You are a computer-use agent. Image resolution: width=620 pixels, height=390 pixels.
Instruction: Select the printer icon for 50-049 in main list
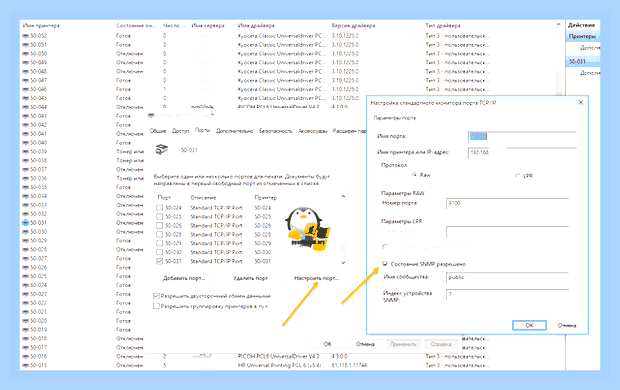26,62
